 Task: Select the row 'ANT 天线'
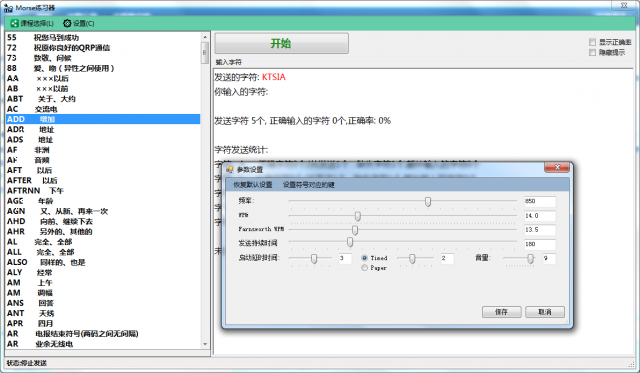[103, 313]
